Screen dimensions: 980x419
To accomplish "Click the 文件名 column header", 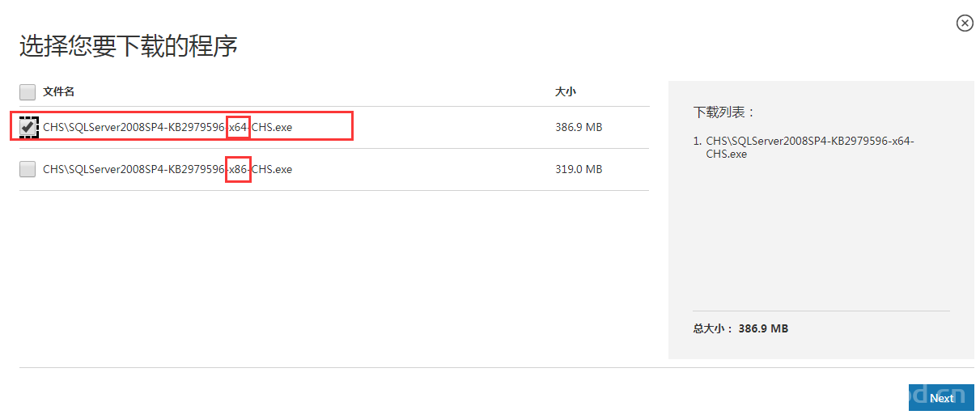I will click(58, 92).
